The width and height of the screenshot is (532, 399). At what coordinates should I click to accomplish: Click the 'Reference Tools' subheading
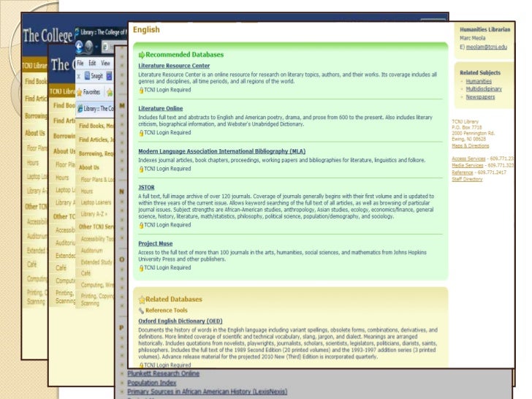coord(167,311)
